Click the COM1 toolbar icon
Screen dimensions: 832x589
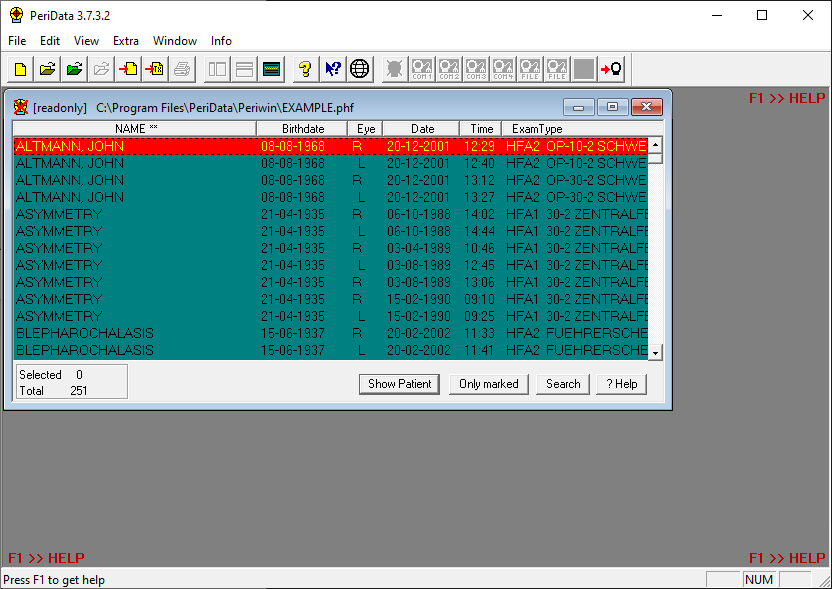pos(422,69)
